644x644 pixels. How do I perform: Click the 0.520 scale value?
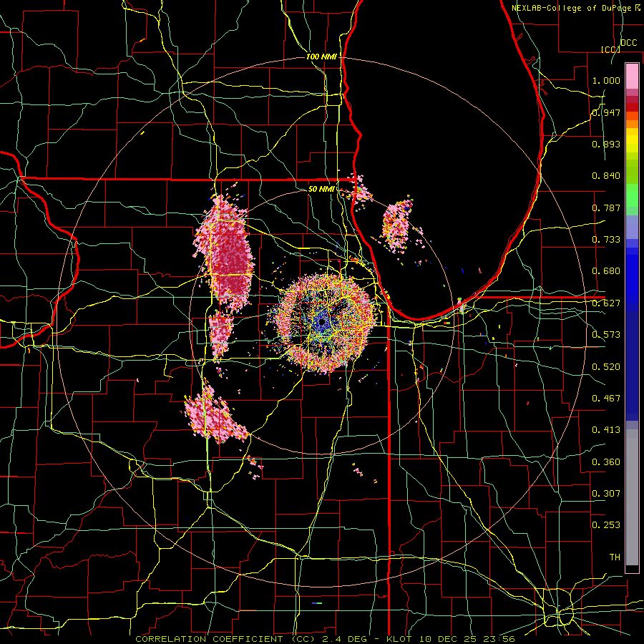tap(606, 367)
